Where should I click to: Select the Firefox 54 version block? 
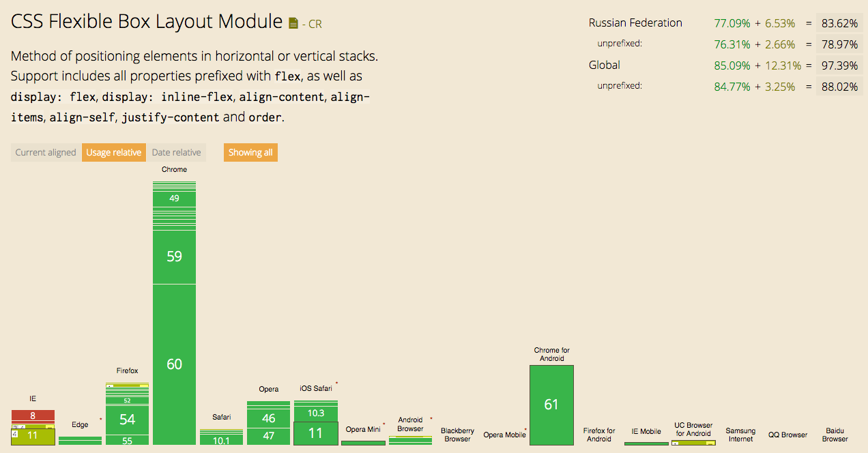point(127,420)
